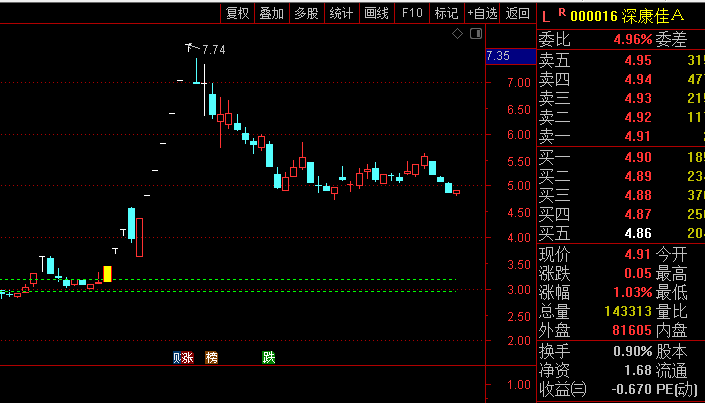Open the 复权 adjustment menu
The height and width of the screenshot is (403, 705).
(x=237, y=13)
